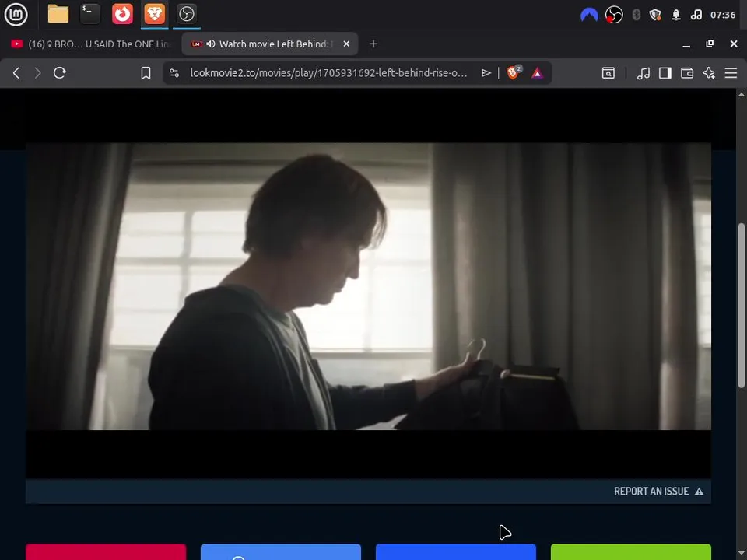This screenshot has height=560, width=747.
Task: Open the Brave main hamburger menu
Action: (x=731, y=73)
